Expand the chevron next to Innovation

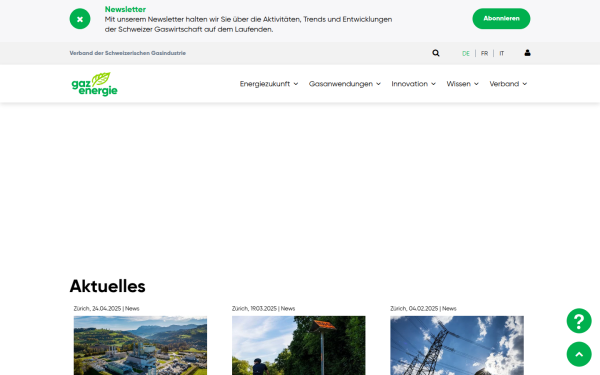pos(434,84)
